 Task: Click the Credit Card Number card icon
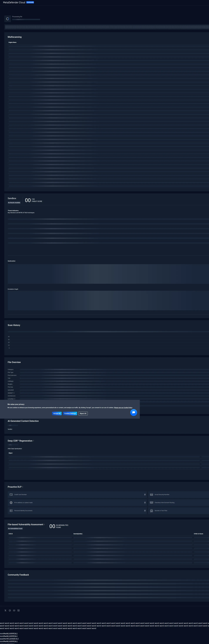11,494
